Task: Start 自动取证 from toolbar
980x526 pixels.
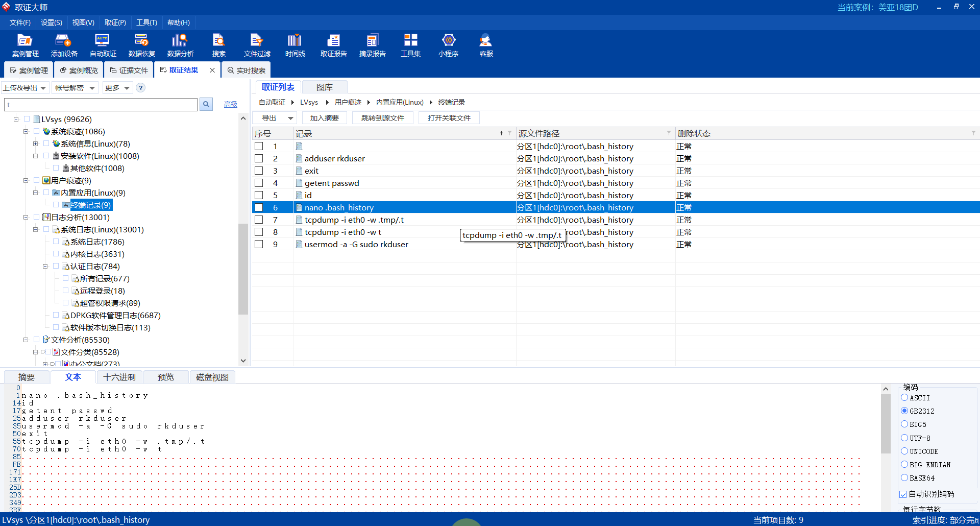Action: coord(103,45)
